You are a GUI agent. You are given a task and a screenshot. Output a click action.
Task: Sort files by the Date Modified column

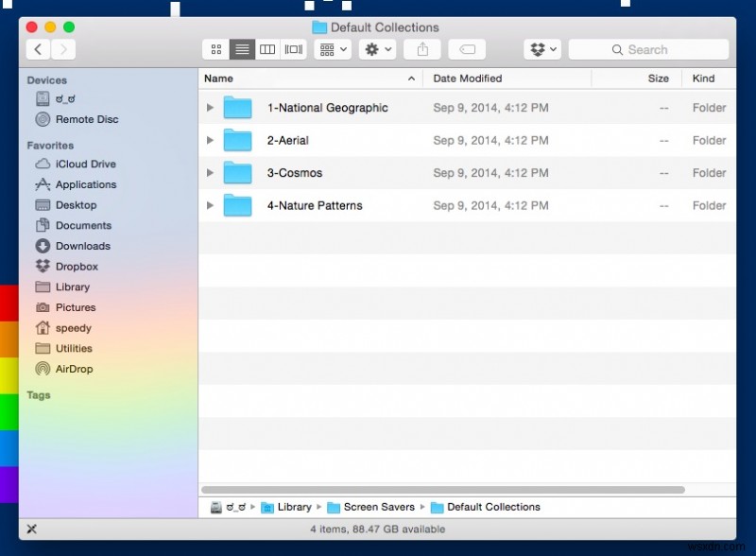click(x=470, y=78)
